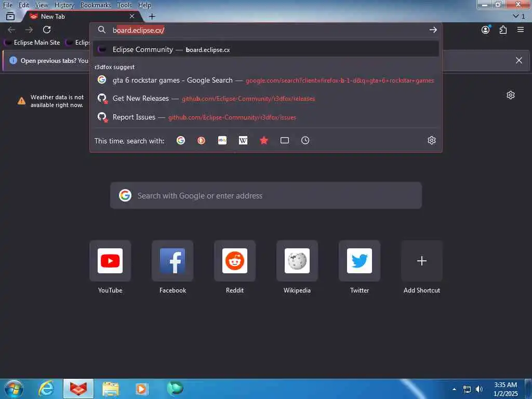Search bookmarks with the star icon

click(x=264, y=140)
